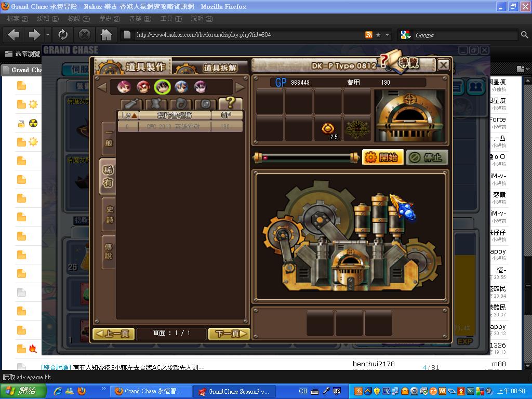Screen dimensions: 532x399
Task: Open the address bar dropdown arrow
Action: 387,35
